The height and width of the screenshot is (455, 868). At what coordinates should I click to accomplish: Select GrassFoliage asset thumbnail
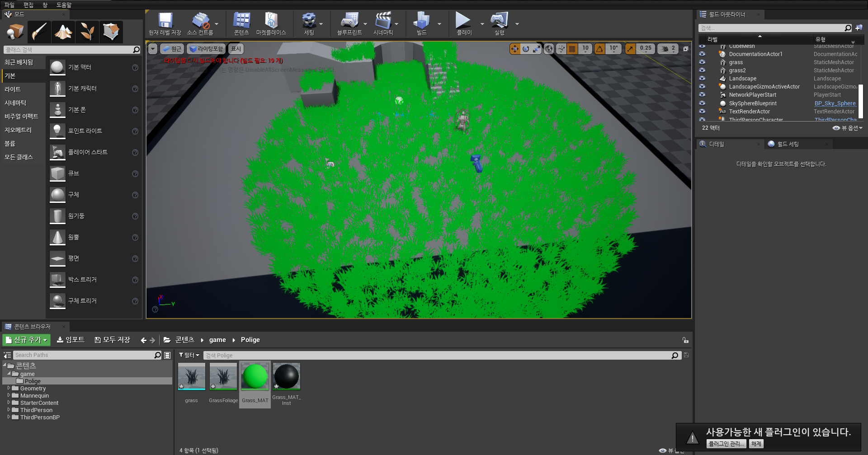pyautogui.click(x=223, y=376)
